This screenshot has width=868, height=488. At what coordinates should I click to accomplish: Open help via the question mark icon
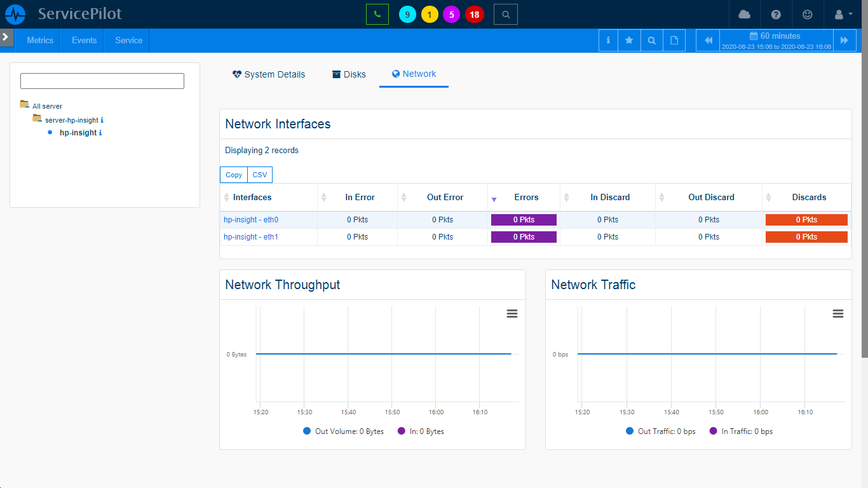(776, 14)
